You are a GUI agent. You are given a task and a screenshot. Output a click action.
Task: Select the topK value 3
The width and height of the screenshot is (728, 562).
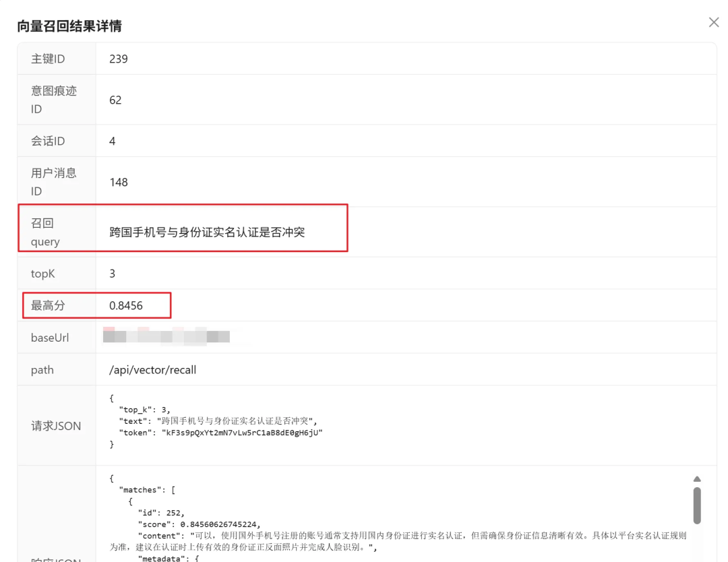click(113, 274)
